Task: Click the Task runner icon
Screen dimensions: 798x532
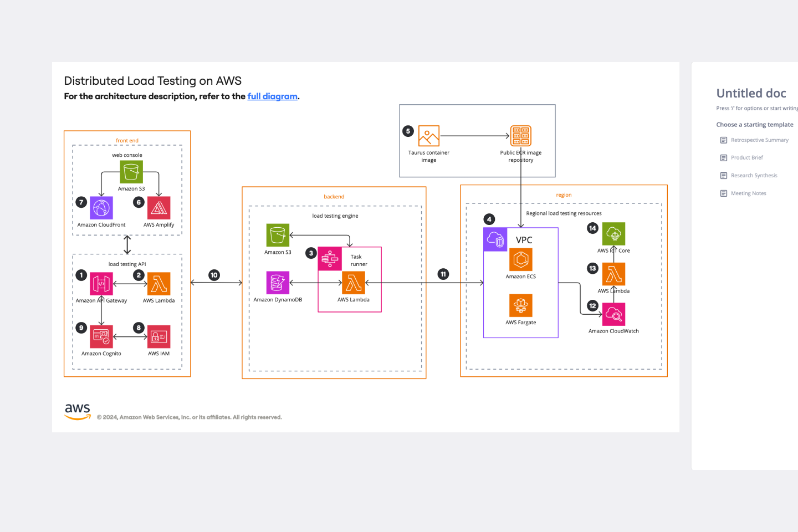Action: [x=330, y=259]
